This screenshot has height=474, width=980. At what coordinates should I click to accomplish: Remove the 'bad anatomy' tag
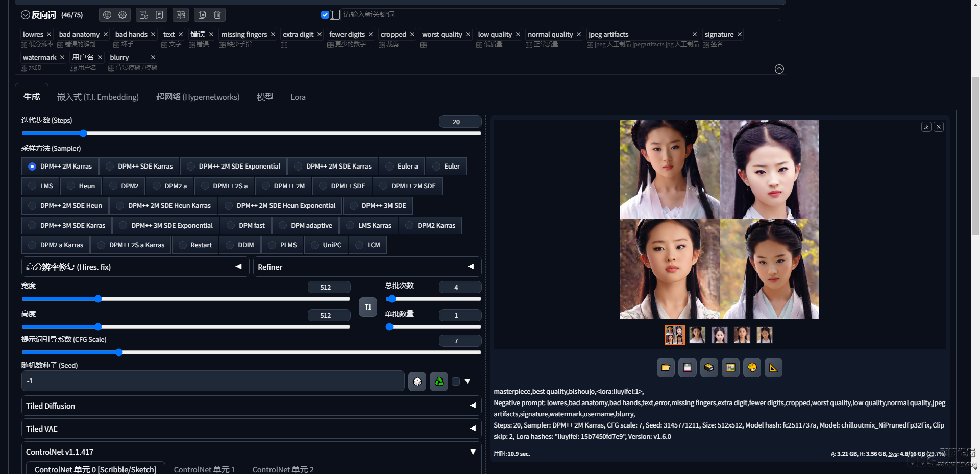pos(106,34)
